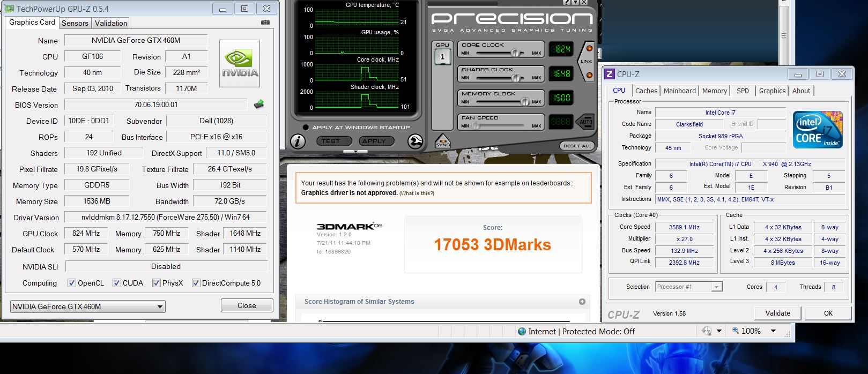This screenshot has height=374, width=868.
Task: Click the Intel Core i7 logo in CPU-Z
Action: pos(818,130)
